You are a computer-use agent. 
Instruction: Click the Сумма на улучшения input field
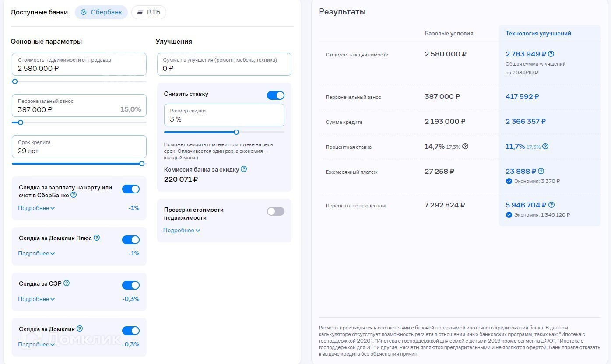[x=224, y=65]
